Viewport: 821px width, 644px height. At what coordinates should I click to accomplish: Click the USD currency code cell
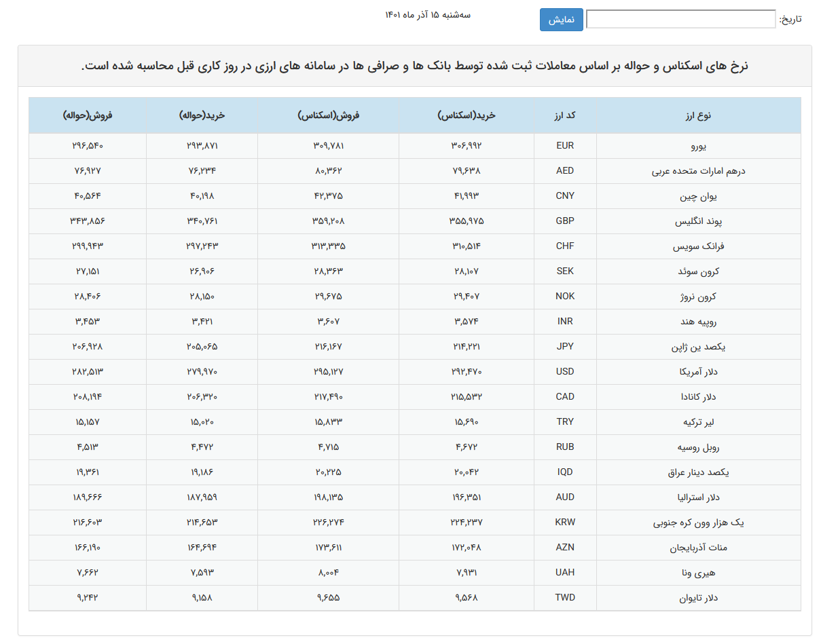click(565, 372)
